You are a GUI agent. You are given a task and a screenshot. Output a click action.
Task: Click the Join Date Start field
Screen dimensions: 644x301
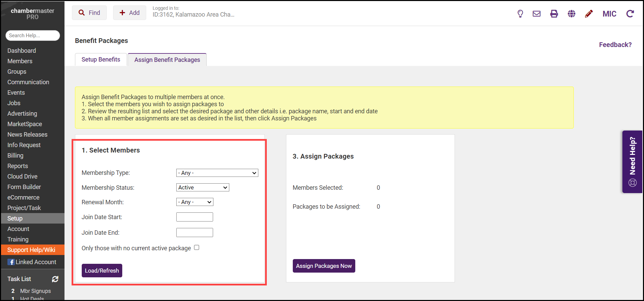coord(195,217)
